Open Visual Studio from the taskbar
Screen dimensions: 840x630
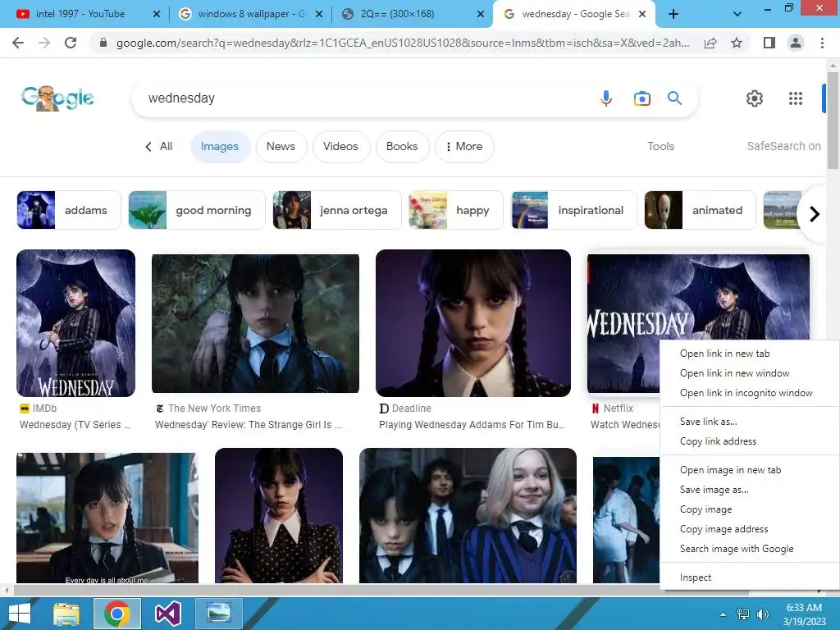tap(167, 614)
